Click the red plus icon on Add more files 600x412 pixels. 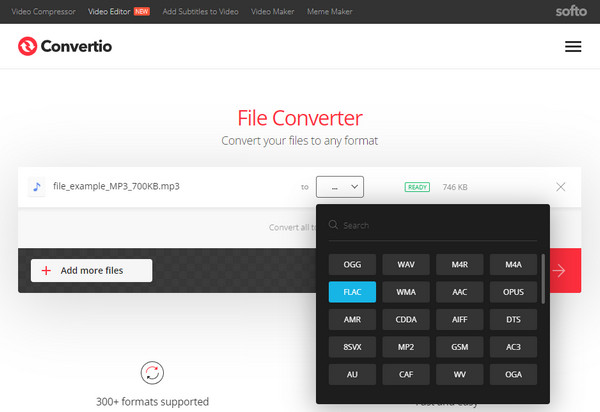[x=46, y=270]
